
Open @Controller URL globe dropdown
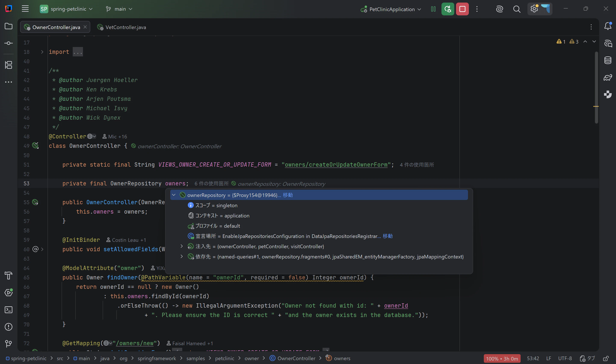92,136
